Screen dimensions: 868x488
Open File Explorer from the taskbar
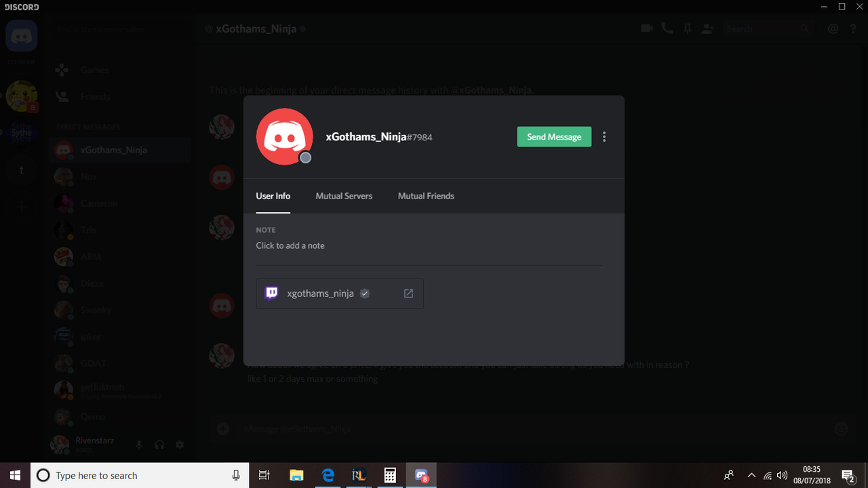(296, 475)
